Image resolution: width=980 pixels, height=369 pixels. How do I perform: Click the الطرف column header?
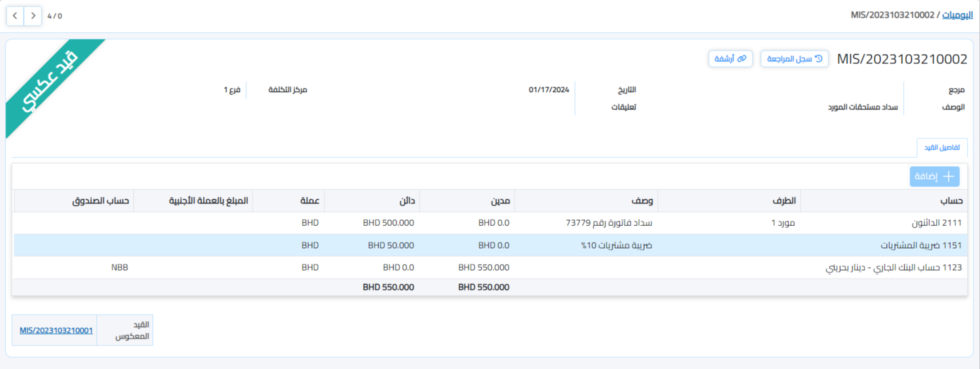[x=784, y=201]
